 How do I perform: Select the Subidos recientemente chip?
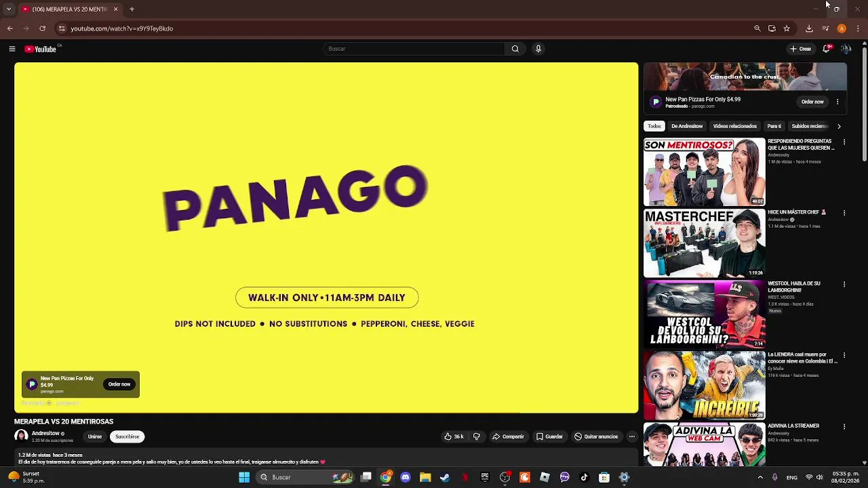(810, 126)
